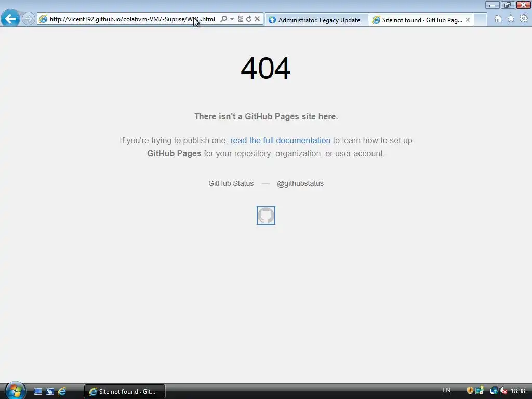Click inside the URL address field
This screenshot has width=532, height=399.
132,19
